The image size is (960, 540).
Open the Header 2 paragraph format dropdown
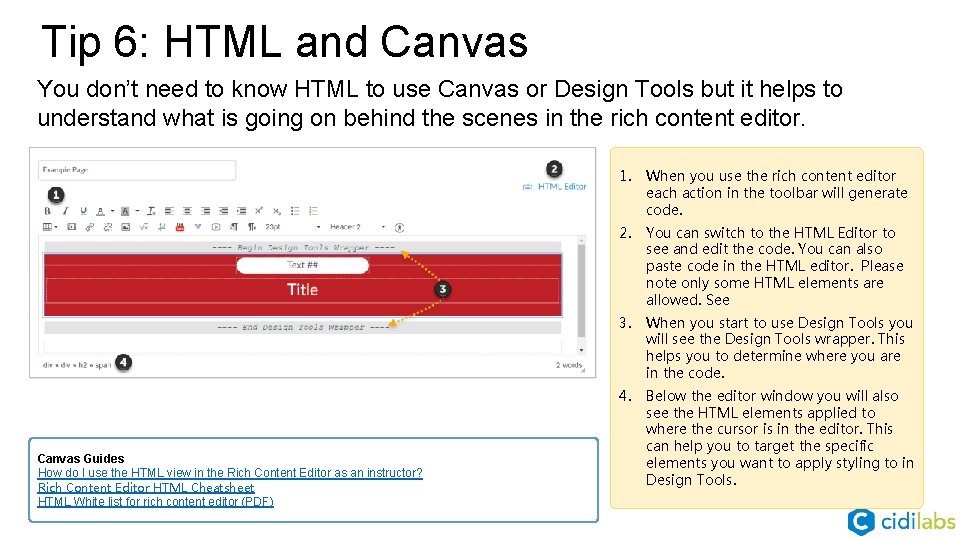click(x=358, y=227)
